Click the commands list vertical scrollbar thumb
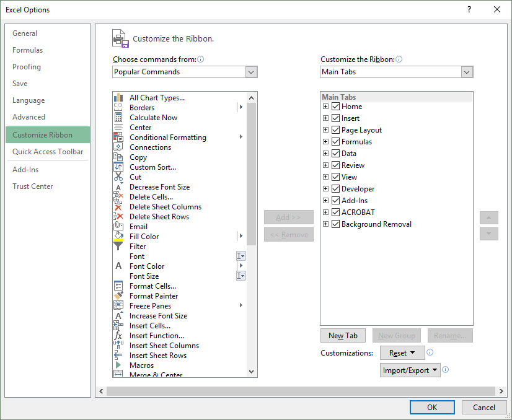This screenshot has width=512, height=420. coord(251,174)
